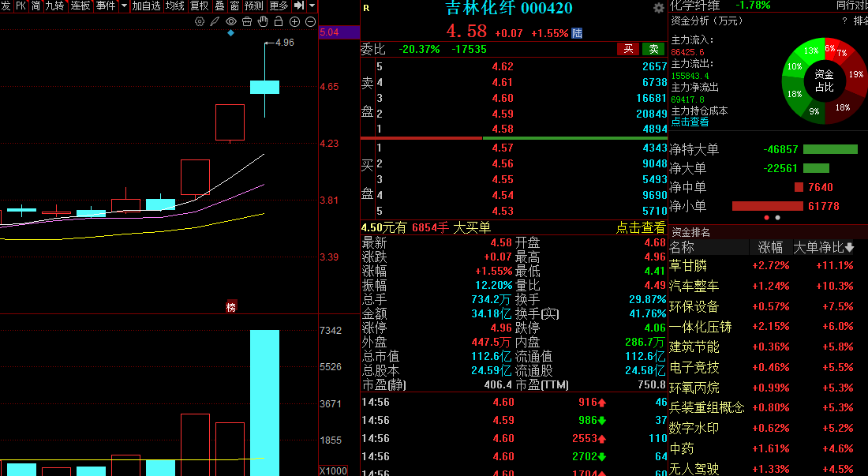Click the question mark help icon

[x=844, y=21]
